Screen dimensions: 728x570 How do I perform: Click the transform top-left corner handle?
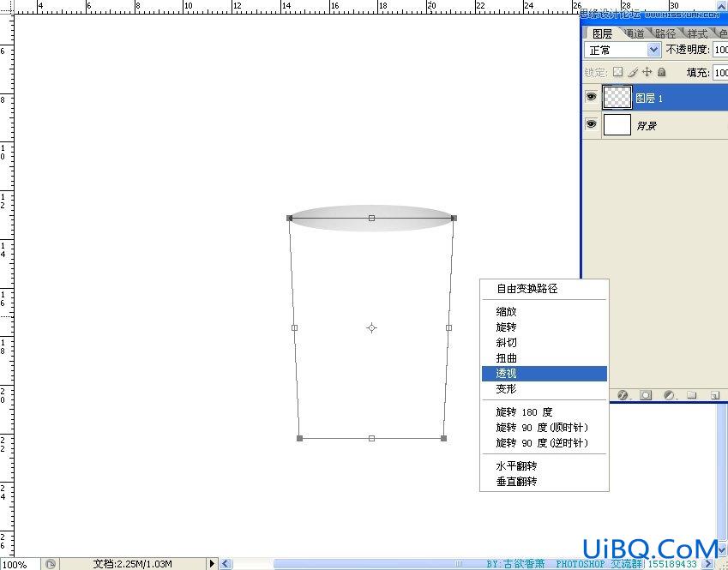pyautogui.click(x=290, y=218)
